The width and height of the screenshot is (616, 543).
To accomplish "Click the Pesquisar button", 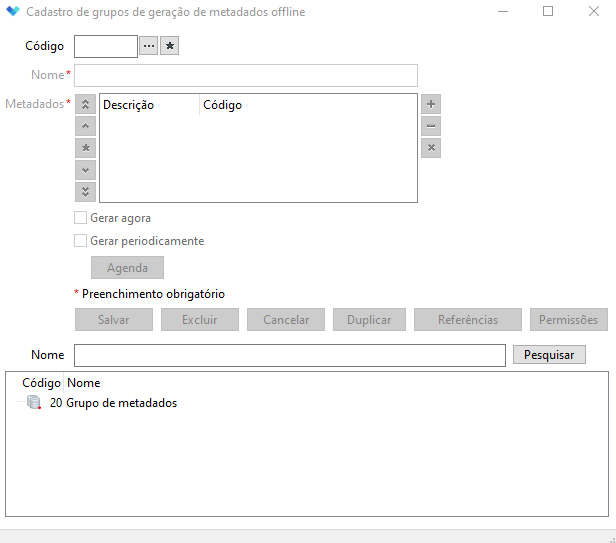I will pos(549,355).
